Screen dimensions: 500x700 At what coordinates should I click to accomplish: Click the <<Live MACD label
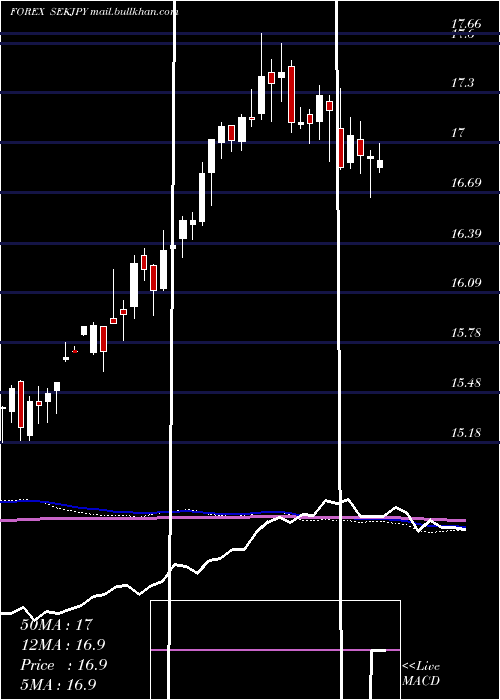coord(421,674)
